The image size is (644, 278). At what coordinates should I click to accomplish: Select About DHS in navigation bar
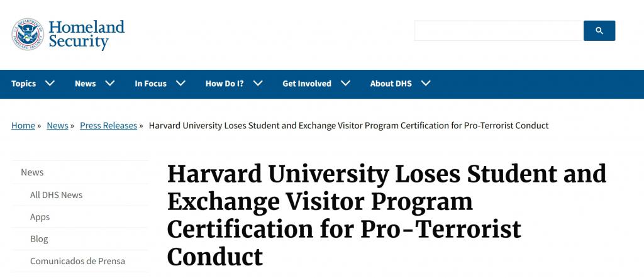click(391, 84)
